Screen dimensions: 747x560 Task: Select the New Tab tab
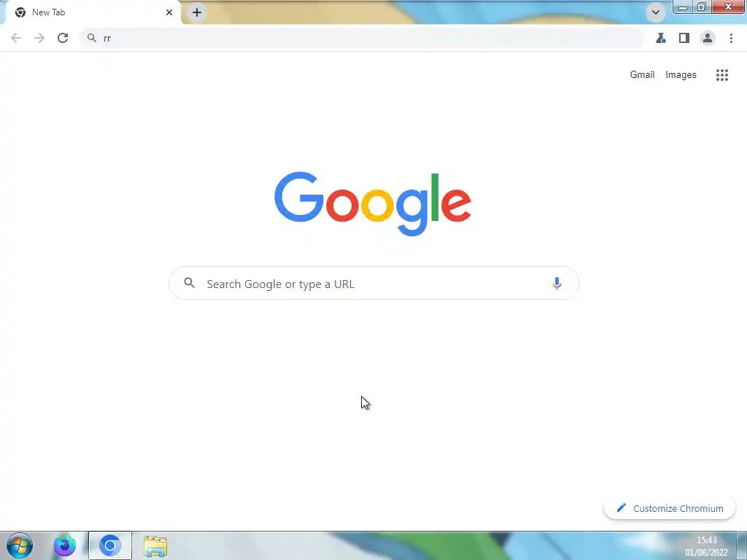(93, 12)
